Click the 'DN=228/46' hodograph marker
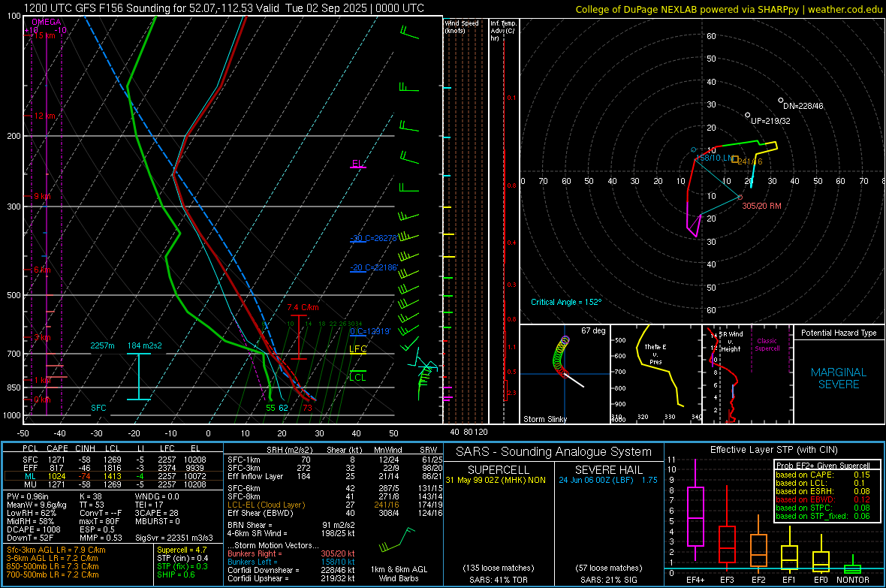Screen dimensions: 886x588 pyautogui.click(x=803, y=106)
